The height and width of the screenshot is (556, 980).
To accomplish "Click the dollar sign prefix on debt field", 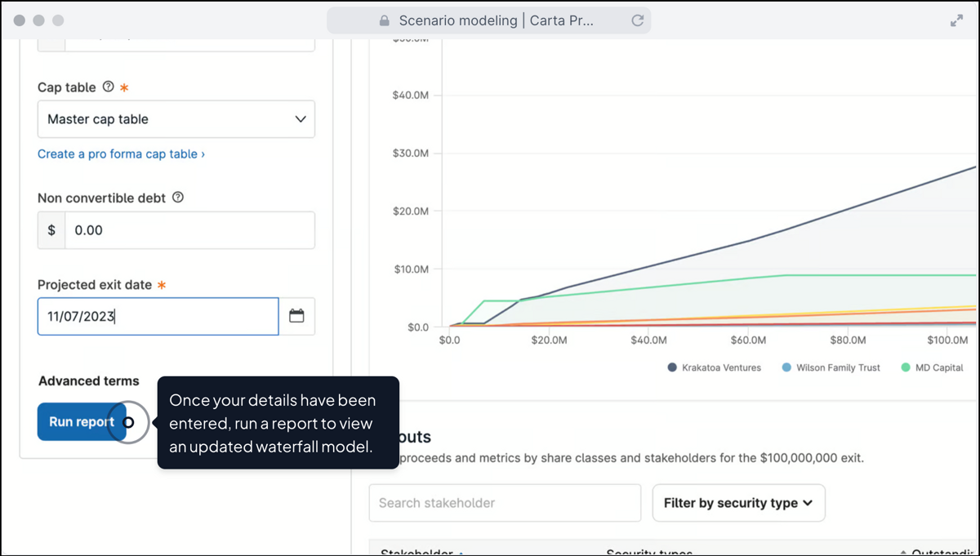I will click(x=51, y=230).
